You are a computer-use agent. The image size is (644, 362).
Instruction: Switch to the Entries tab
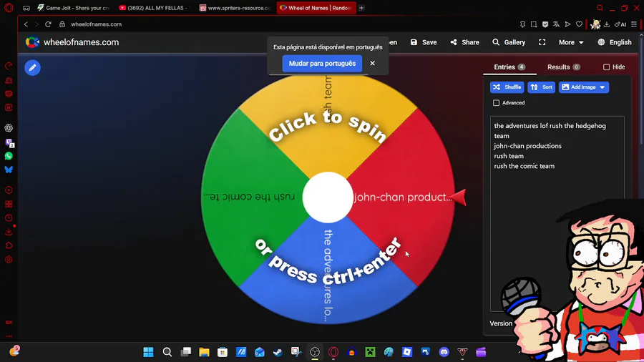pyautogui.click(x=509, y=67)
